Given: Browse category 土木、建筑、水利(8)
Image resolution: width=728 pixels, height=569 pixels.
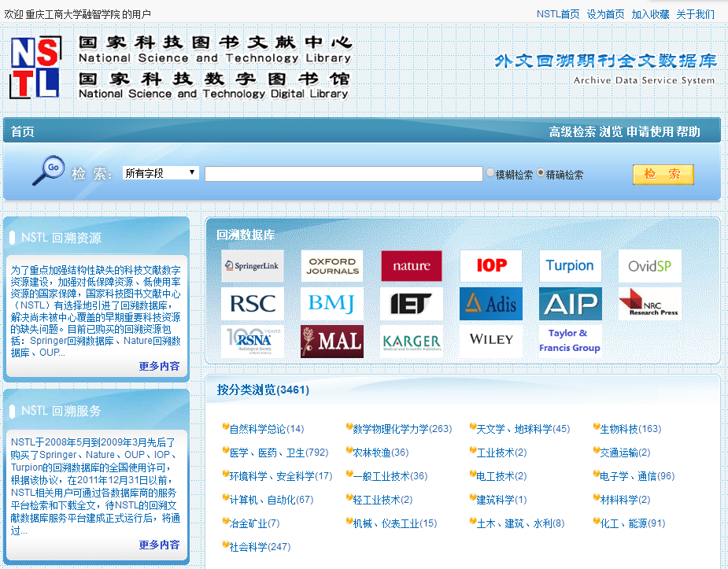Looking at the screenshot, I should pyautogui.click(x=520, y=523).
